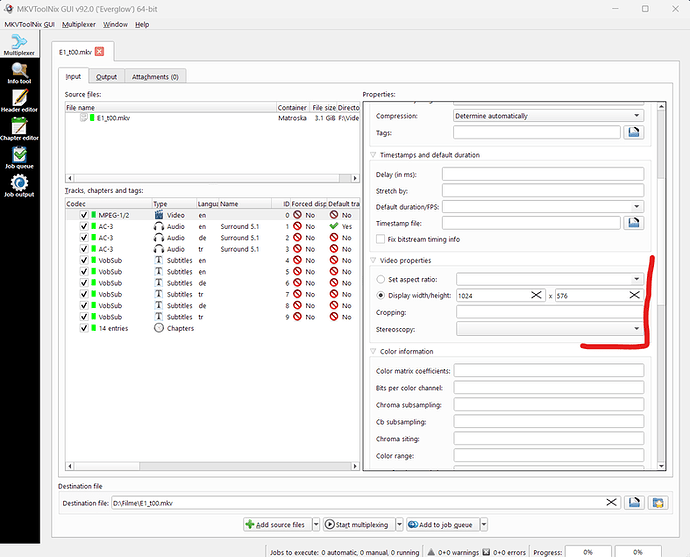Open the Set aspect ratio combo box
Viewport: 690px width, 557px height.
tap(550, 279)
